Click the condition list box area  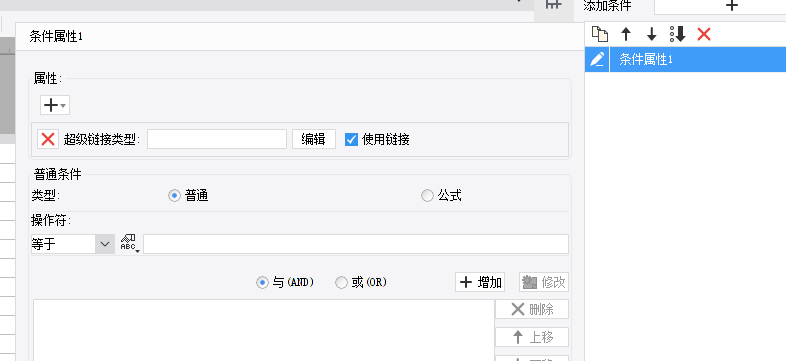coord(264,330)
